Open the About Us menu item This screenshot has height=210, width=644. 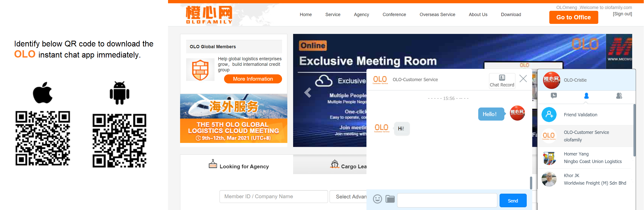point(478,15)
